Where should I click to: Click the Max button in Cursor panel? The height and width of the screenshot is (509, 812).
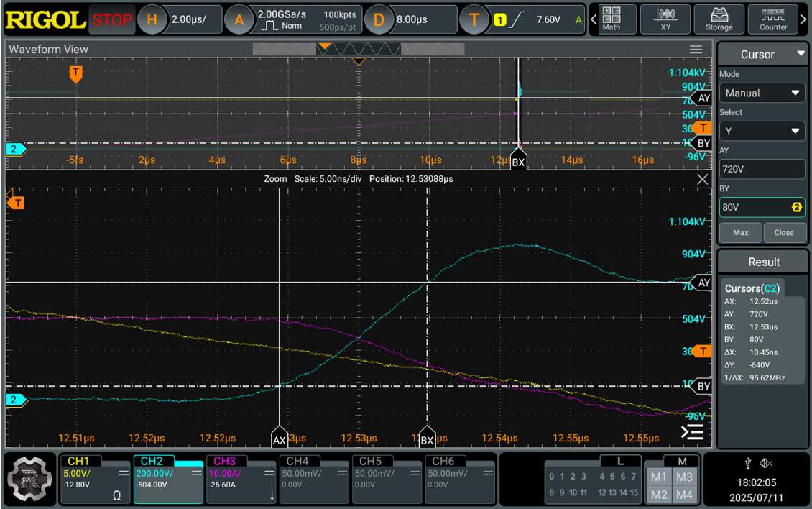click(740, 233)
